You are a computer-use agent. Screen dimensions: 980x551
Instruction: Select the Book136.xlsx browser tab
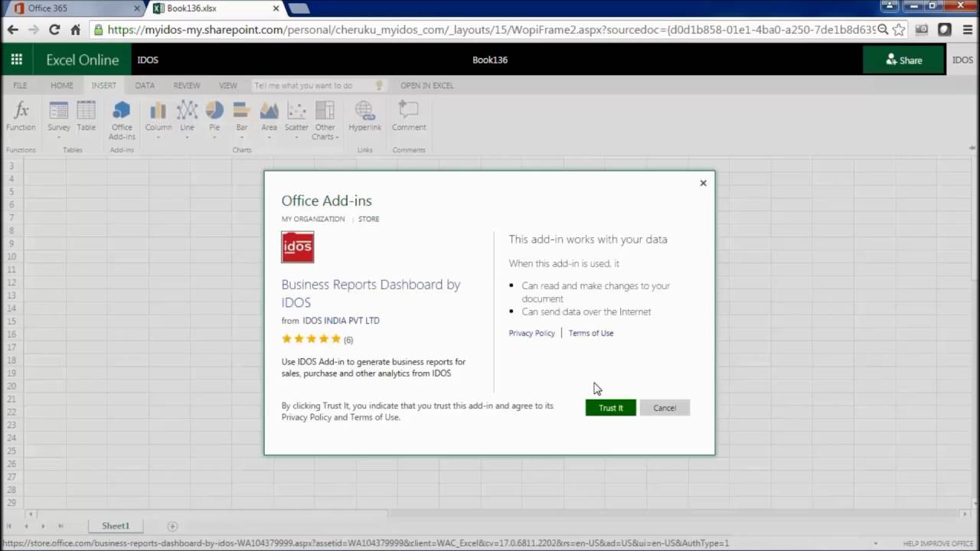[x=213, y=8]
